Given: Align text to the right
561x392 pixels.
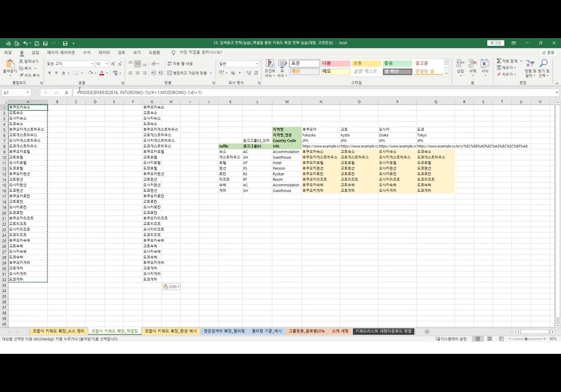Looking at the screenshot, I should pos(145,73).
